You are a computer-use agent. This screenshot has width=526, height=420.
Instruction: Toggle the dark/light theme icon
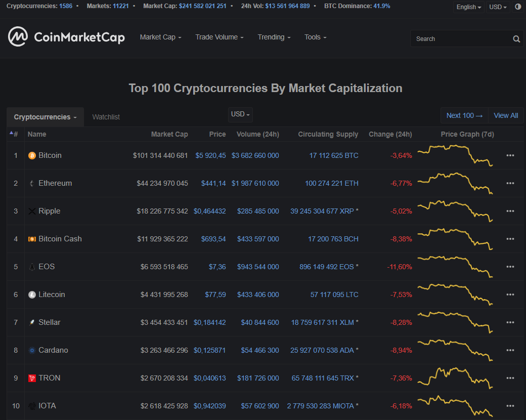point(518,7)
